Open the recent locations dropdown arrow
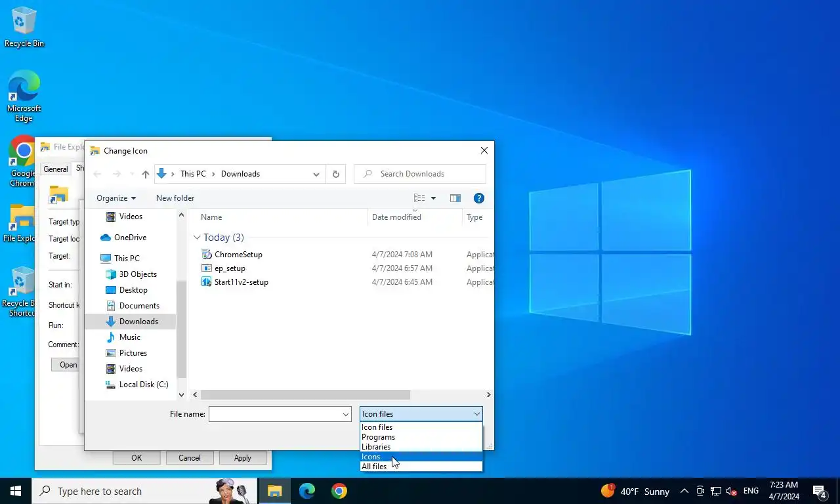Viewport: 840px width, 504px height. 132,174
